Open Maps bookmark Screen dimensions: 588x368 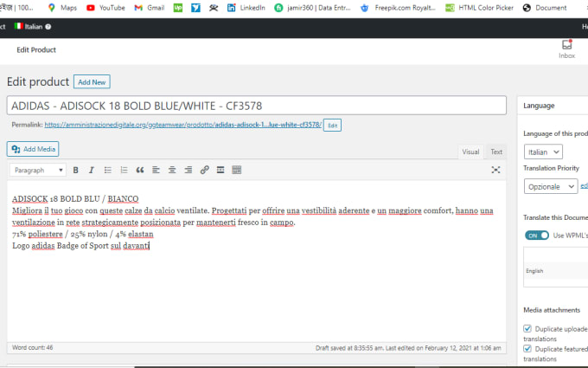62,8
